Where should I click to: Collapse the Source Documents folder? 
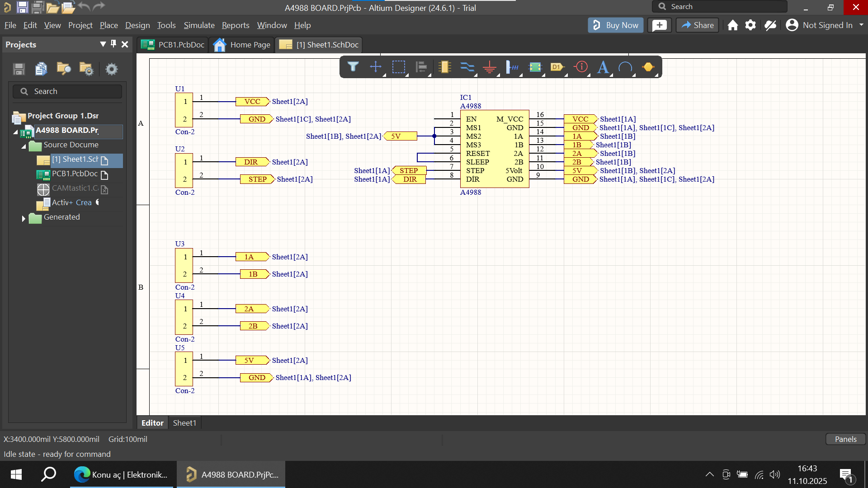[x=24, y=146]
